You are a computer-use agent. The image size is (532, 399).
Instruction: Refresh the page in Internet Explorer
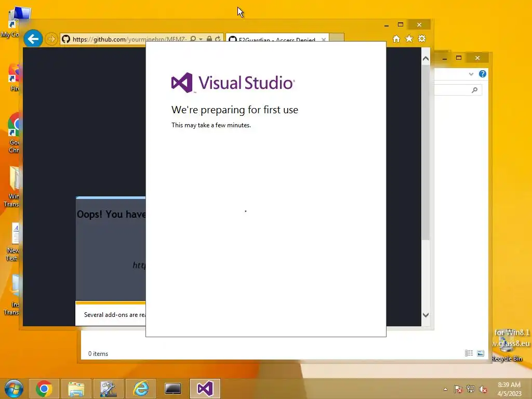point(218,39)
